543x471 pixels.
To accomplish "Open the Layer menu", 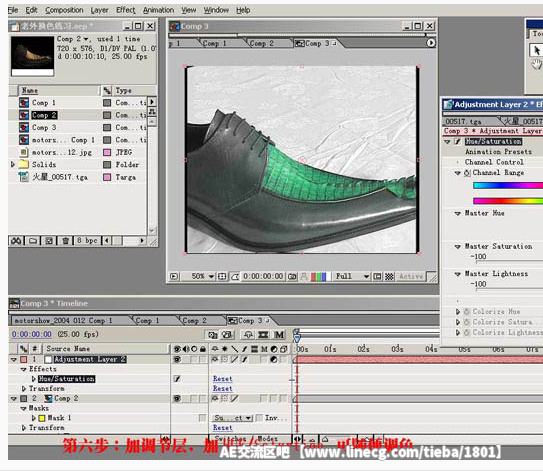I will coord(99,10).
